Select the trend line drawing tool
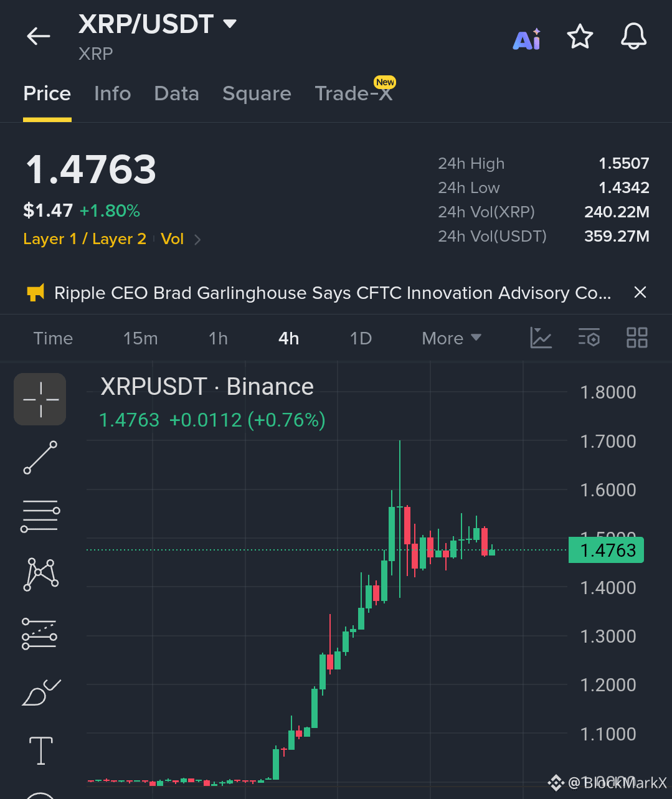The height and width of the screenshot is (799, 672). [40, 457]
